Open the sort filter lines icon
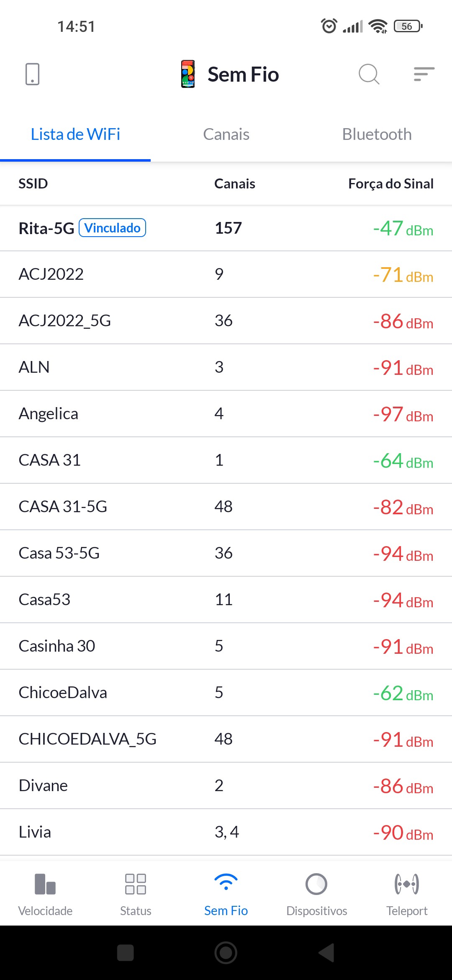 (x=424, y=74)
